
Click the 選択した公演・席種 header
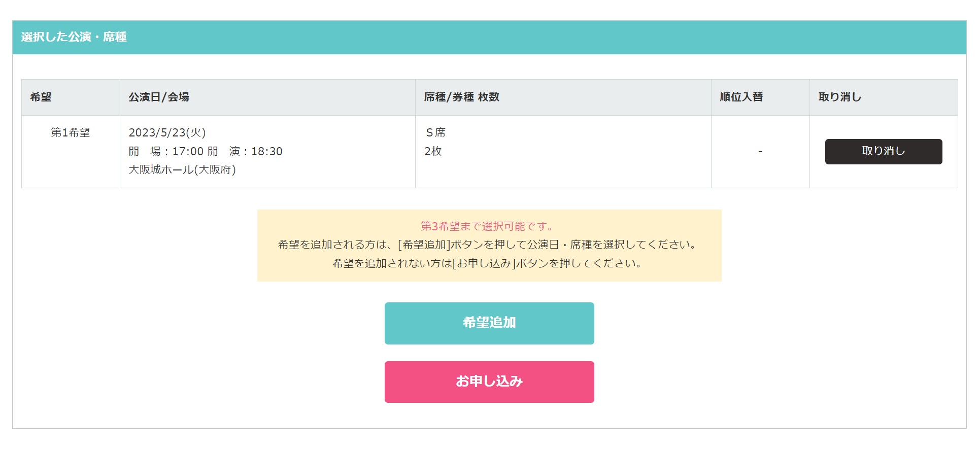click(74, 37)
